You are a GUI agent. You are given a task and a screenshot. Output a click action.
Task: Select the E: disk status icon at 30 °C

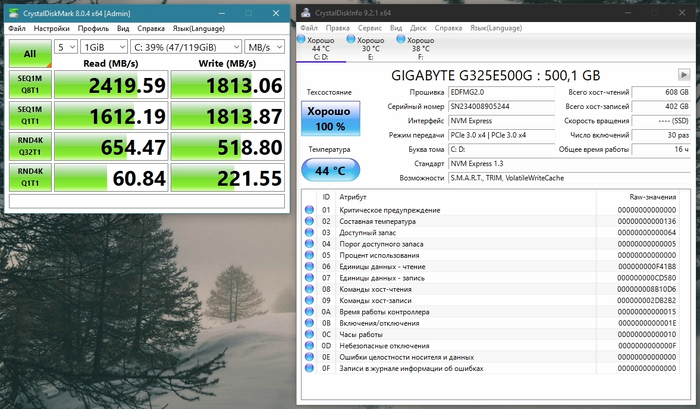point(351,39)
